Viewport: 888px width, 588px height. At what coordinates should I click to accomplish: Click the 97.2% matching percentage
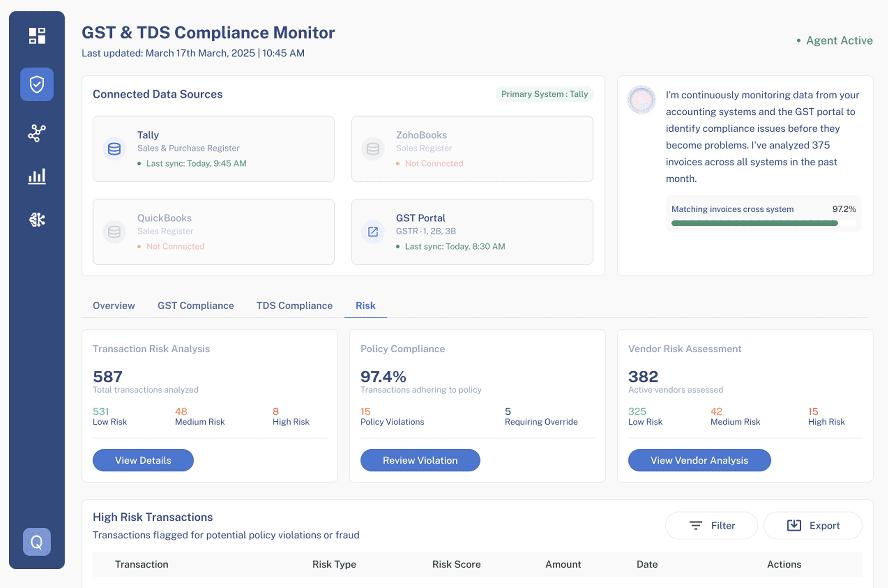coord(844,209)
